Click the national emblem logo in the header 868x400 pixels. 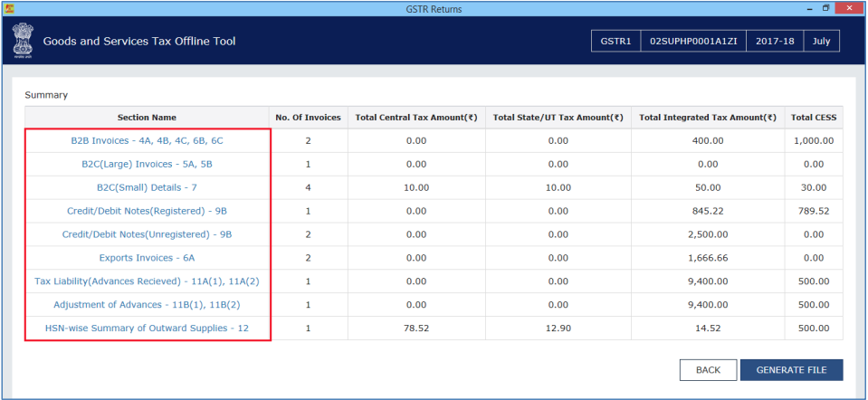click(22, 42)
